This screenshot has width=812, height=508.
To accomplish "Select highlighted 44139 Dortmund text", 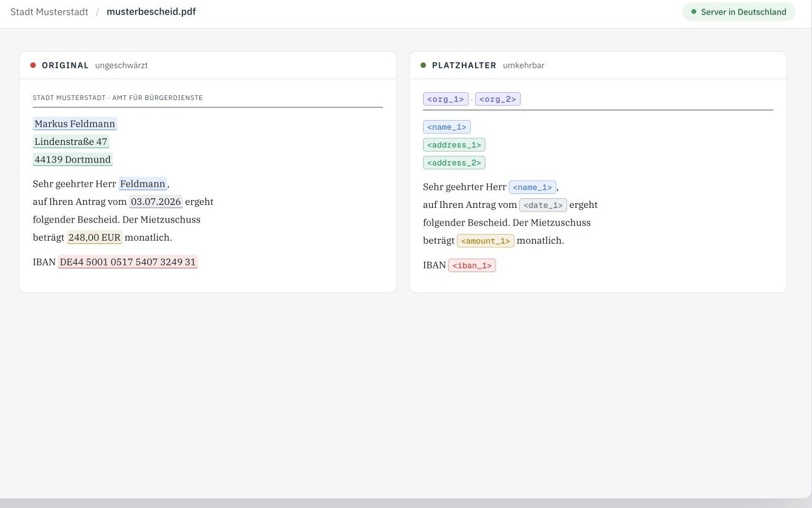I will pyautogui.click(x=73, y=159).
